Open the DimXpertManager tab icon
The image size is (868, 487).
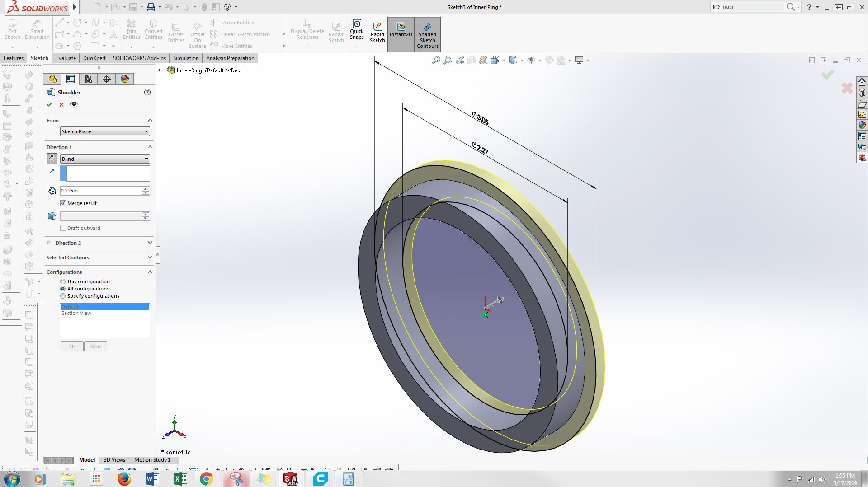107,79
